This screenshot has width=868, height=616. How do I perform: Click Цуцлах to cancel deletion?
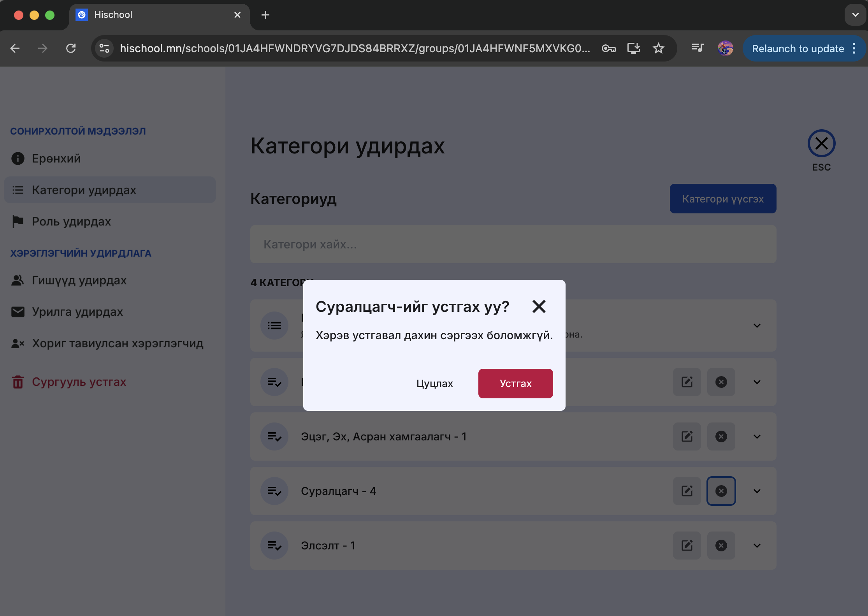434,384
